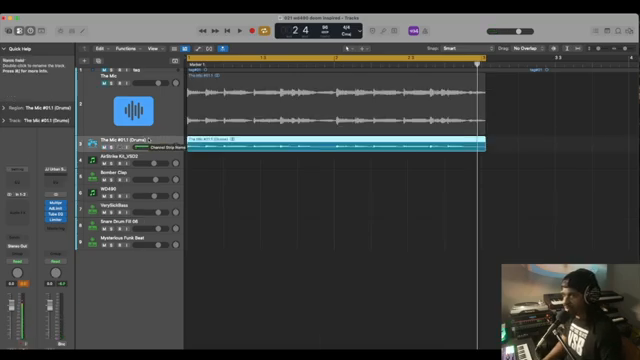Collapse the Quick Help disclosure chevron
The image size is (640, 360).
[4, 49]
